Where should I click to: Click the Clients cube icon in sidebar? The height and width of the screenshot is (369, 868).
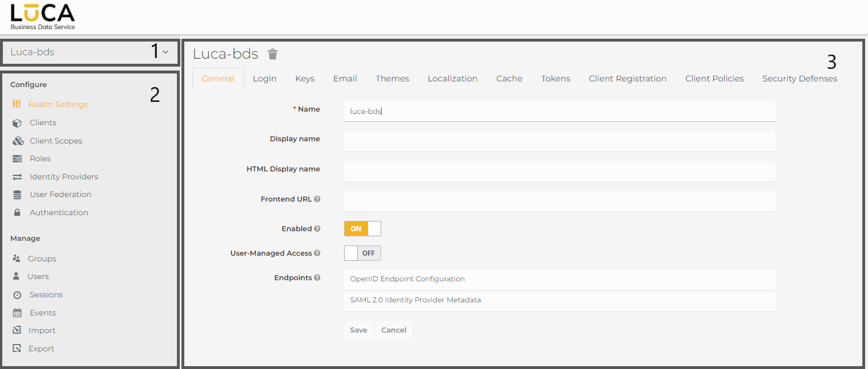[x=18, y=123]
